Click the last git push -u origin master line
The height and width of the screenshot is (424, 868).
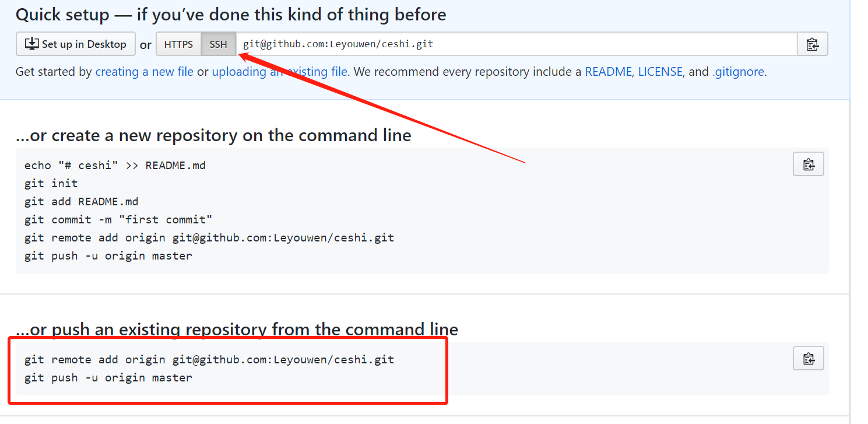(x=108, y=378)
